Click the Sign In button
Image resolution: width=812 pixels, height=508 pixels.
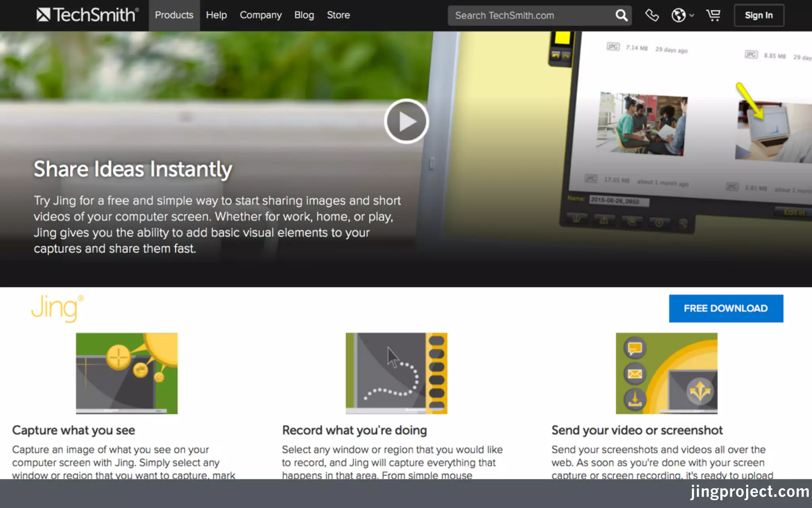pyautogui.click(x=758, y=15)
